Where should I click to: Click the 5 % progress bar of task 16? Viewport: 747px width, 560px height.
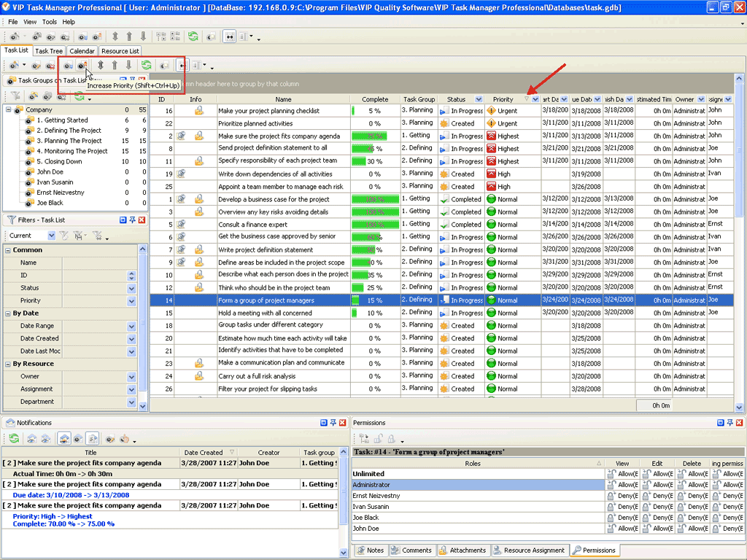375,111
